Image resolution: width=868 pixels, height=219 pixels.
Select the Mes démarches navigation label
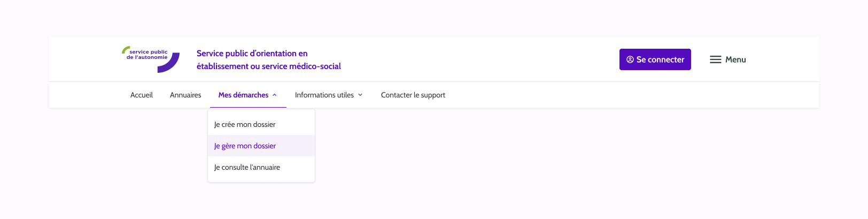pyautogui.click(x=243, y=95)
